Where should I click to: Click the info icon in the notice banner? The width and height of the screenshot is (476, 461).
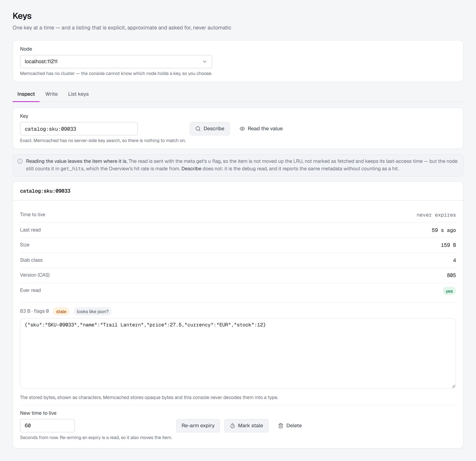click(20, 161)
